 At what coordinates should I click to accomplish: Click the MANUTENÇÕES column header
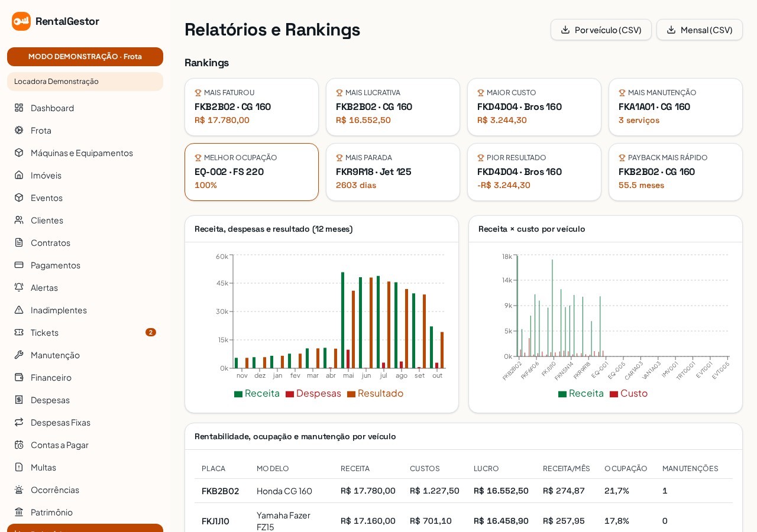[690, 468]
